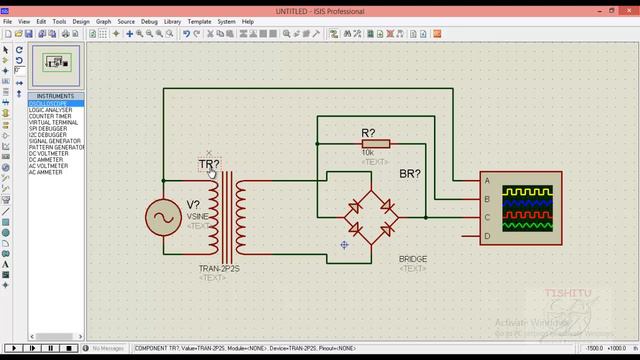
Task: Open the Tools menu
Action: coord(59,22)
